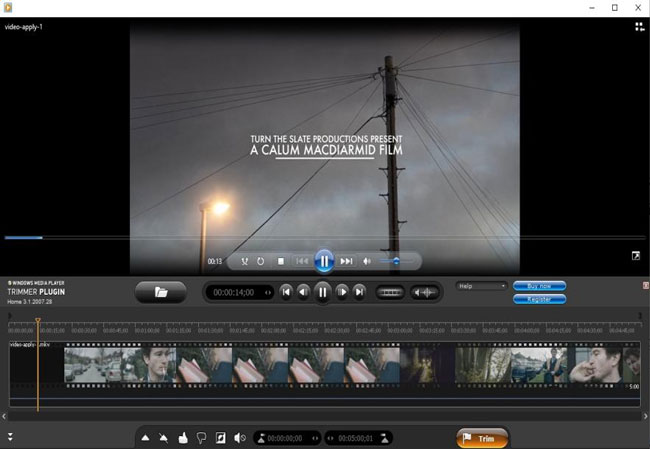Open a media file with the folder button

[161, 292]
